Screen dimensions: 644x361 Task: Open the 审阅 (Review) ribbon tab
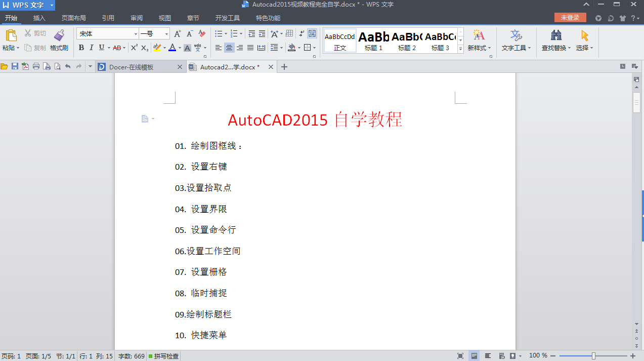click(x=137, y=18)
